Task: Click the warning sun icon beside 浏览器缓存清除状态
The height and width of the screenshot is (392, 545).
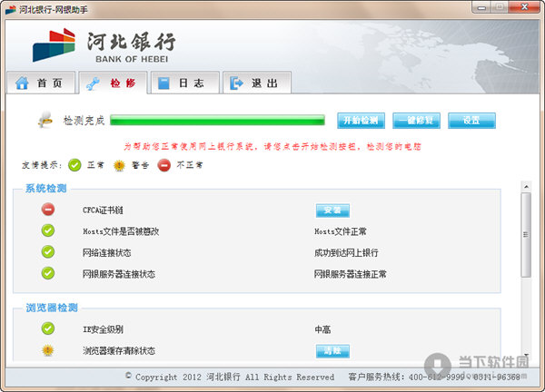Action: 48,350
